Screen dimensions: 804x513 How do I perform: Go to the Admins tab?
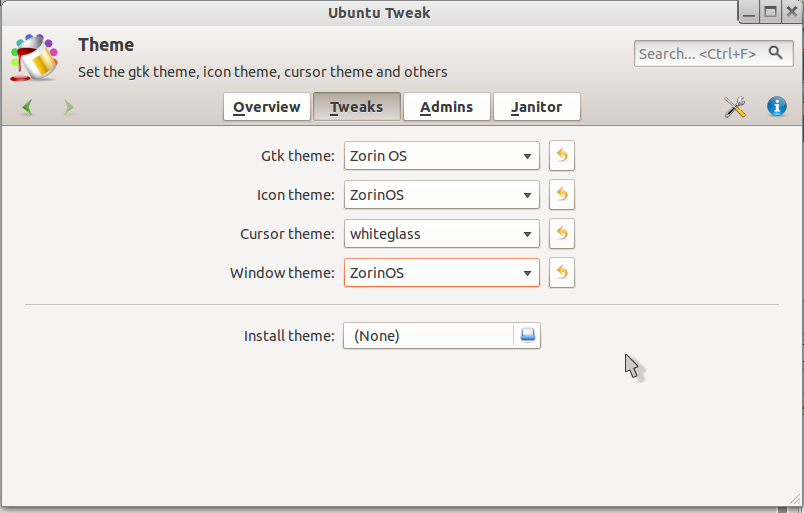point(446,107)
